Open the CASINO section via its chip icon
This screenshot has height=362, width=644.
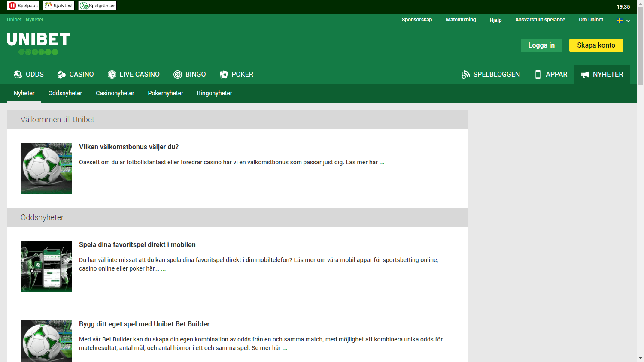60,74
